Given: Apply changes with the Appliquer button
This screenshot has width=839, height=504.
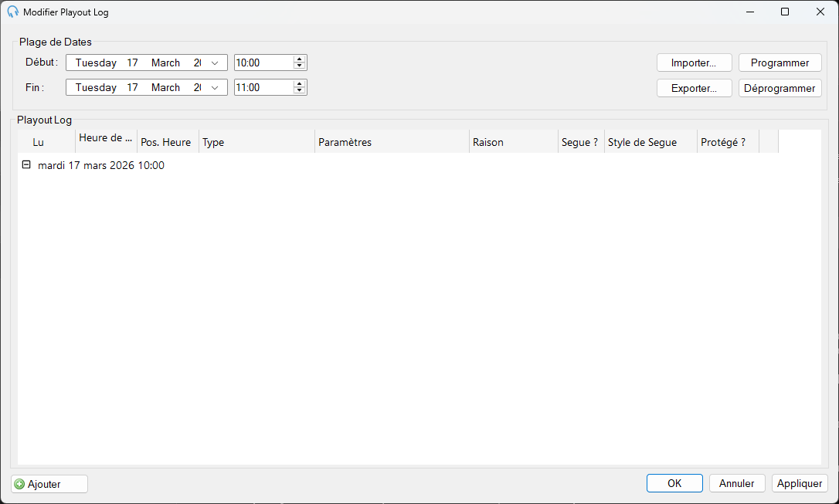Looking at the screenshot, I should 800,483.
